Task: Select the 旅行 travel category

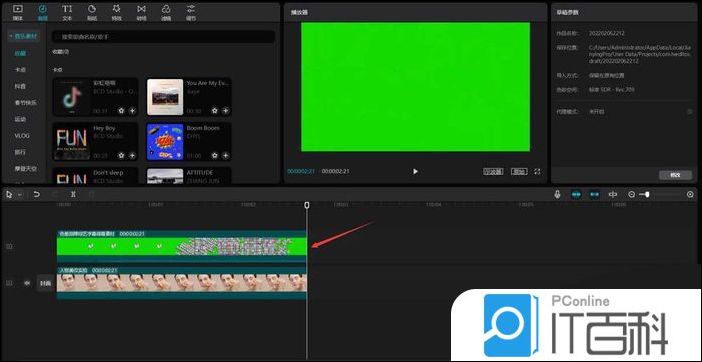Action: (x=20, y=152)
